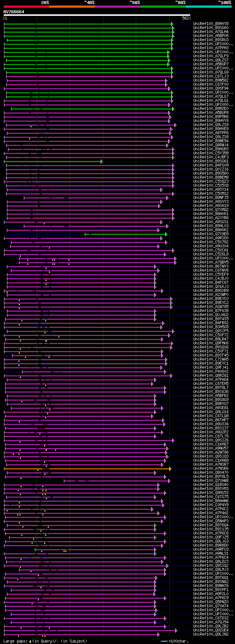Select hit label UniRef100_Q7XAW8
The image size is (235, 644).
(x=211, y=480)
